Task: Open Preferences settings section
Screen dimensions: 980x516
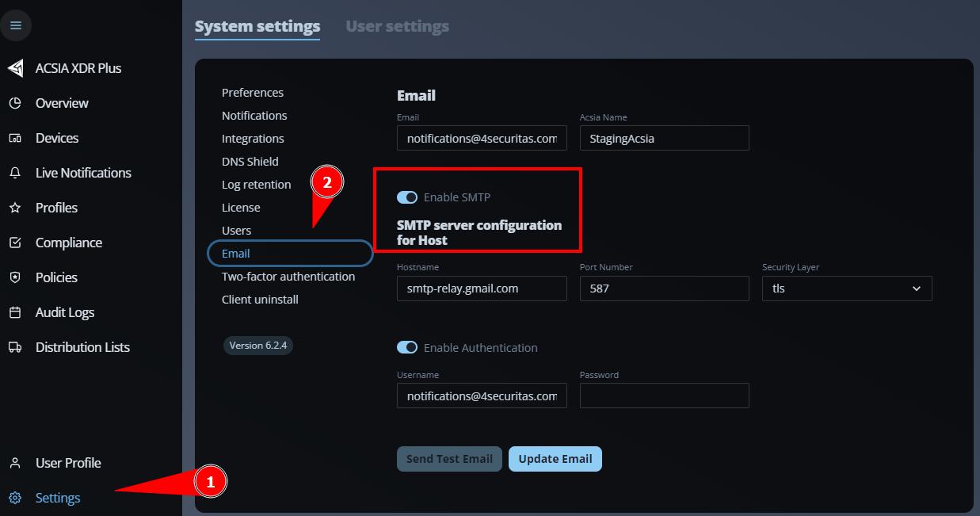Action: click(253, 93)
